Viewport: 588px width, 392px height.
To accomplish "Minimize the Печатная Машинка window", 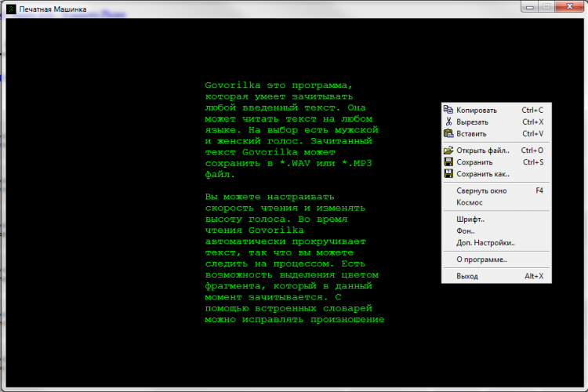I will point(529,6).
